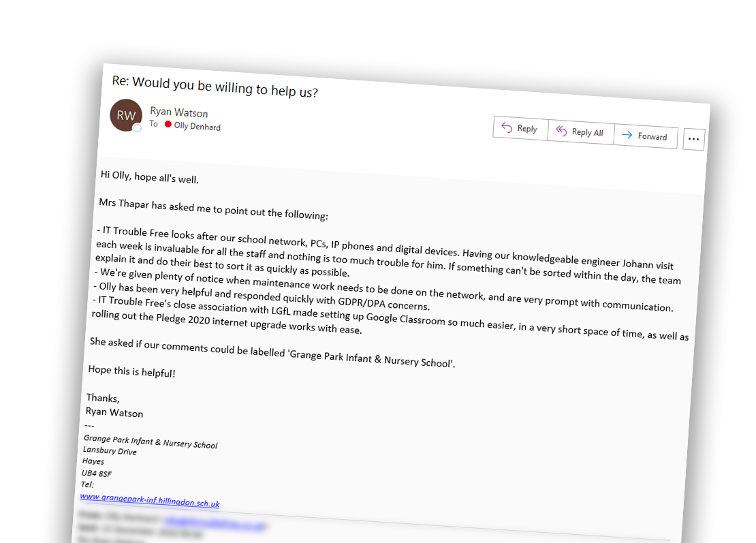Click the reply arrow icon
Screen dimensions: 756x543
507,127
